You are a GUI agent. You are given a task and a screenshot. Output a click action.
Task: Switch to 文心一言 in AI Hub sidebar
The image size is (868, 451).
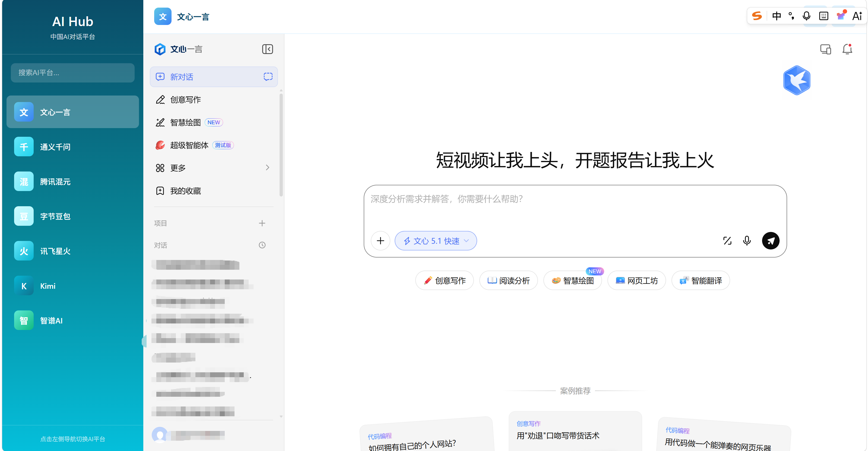72,112
